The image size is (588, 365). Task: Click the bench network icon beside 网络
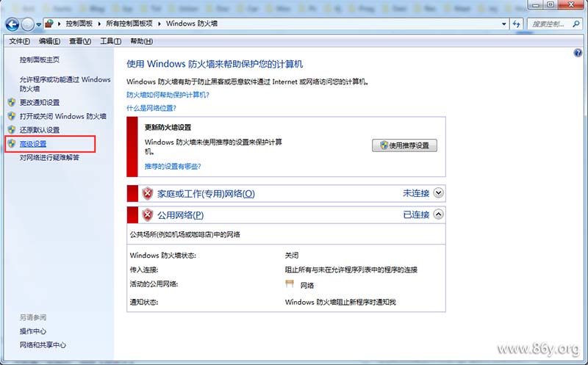pos(290,284)
